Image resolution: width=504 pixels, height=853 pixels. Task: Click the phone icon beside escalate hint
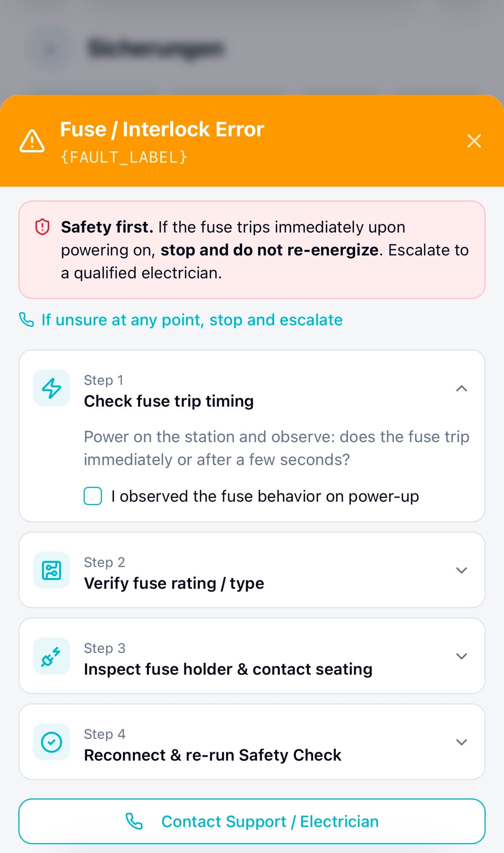(27, 320)
